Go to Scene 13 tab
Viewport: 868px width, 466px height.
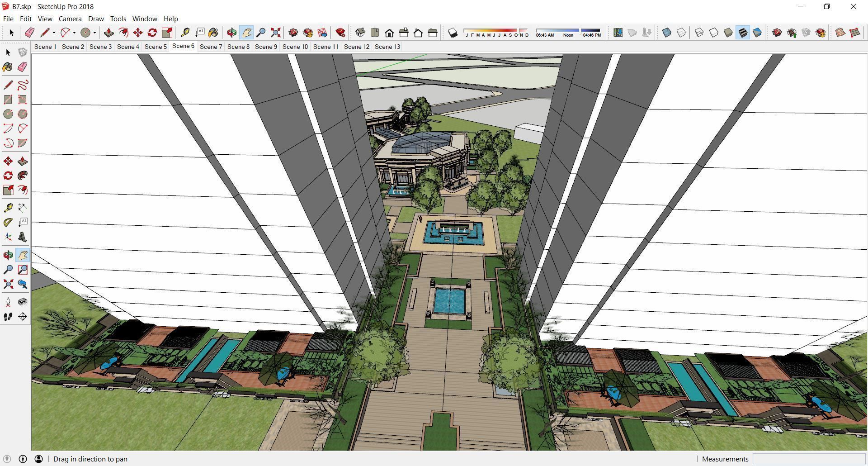[387, 47]
